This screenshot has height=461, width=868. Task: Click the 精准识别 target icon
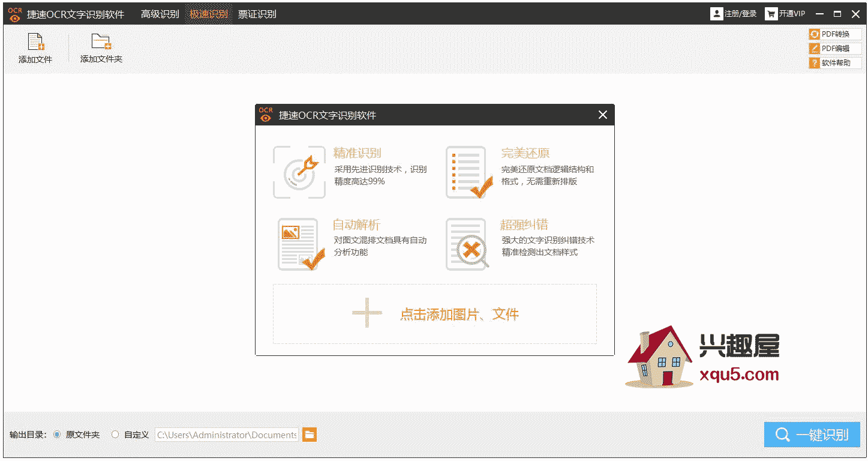[x=299, y=173]
